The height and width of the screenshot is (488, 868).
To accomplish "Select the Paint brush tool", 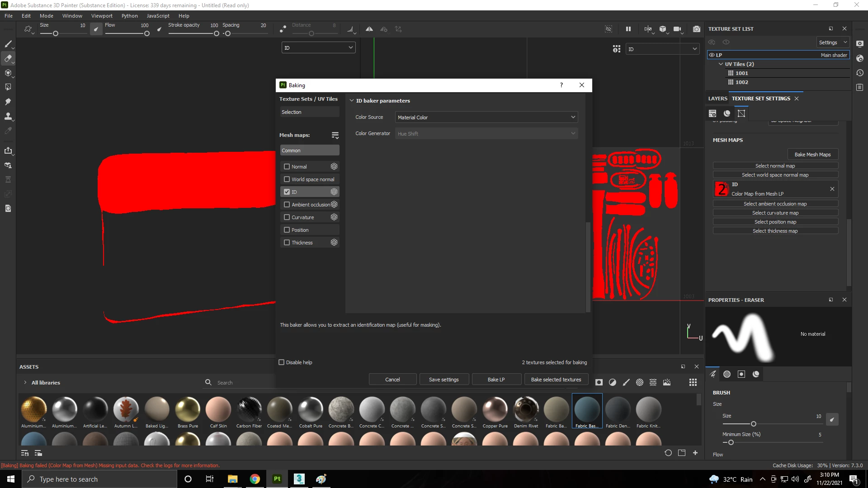I will coord(8,44).
